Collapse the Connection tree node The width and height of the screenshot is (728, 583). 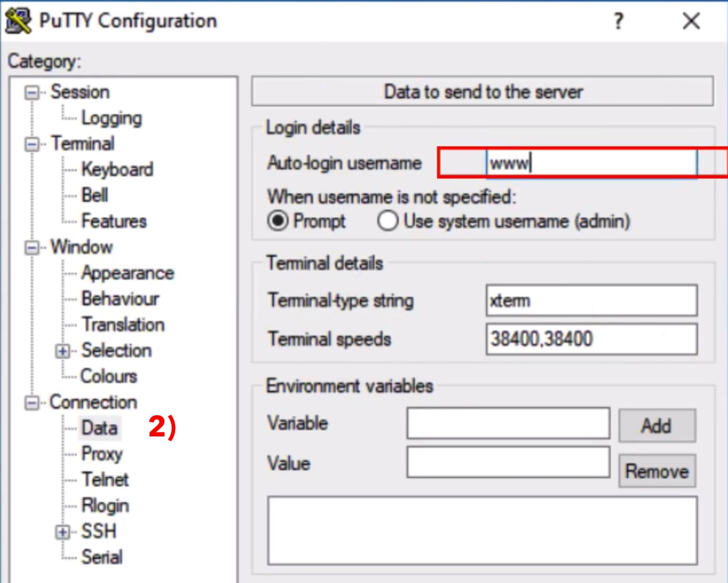(x=32, y=403)
